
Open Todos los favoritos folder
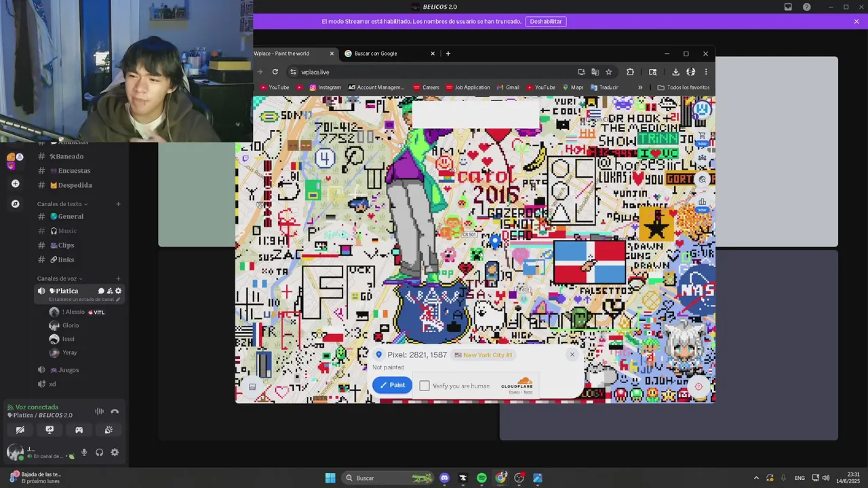[684, 87]
